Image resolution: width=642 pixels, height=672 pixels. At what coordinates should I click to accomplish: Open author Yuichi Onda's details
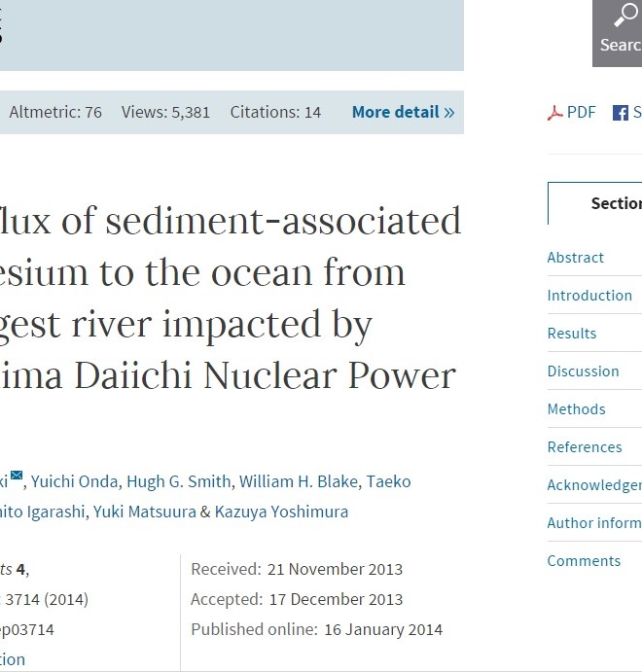click(x=74, y=481)
